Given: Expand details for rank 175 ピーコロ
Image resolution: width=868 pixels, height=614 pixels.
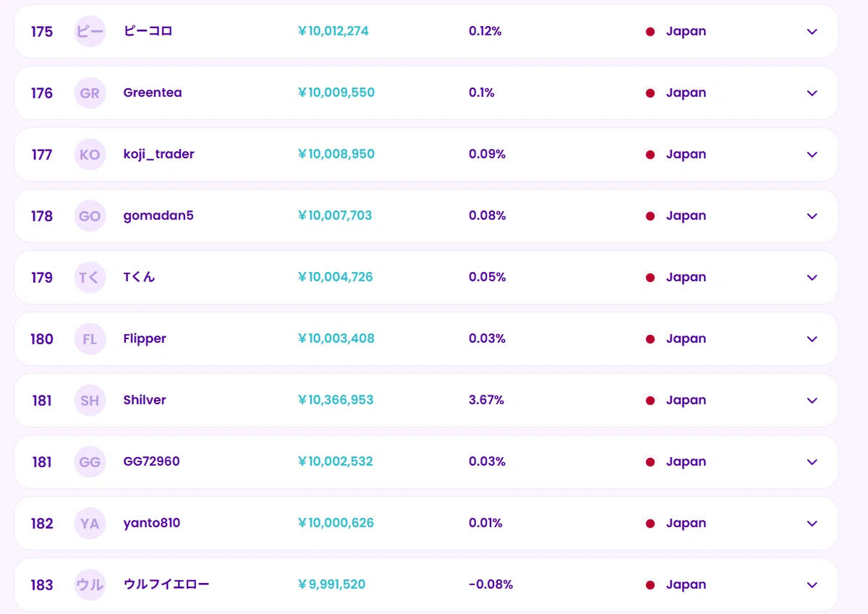Looking at the screenshot, I should (812, 32).
